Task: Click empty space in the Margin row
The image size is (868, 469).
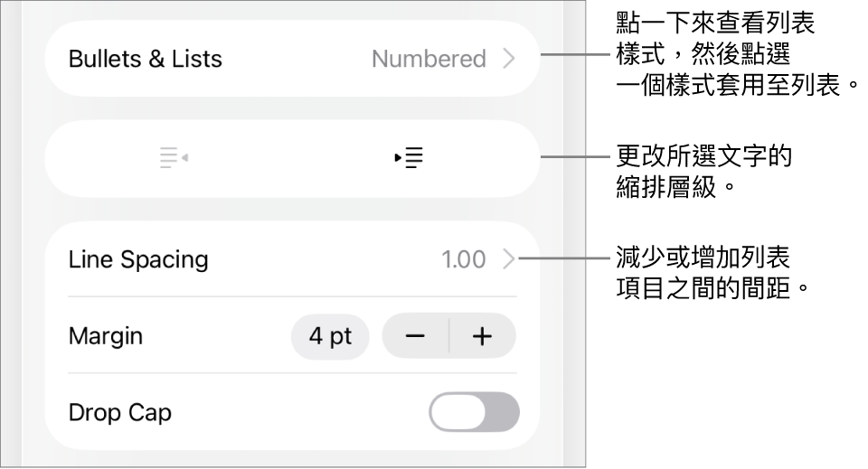Action: pos(217,337)
